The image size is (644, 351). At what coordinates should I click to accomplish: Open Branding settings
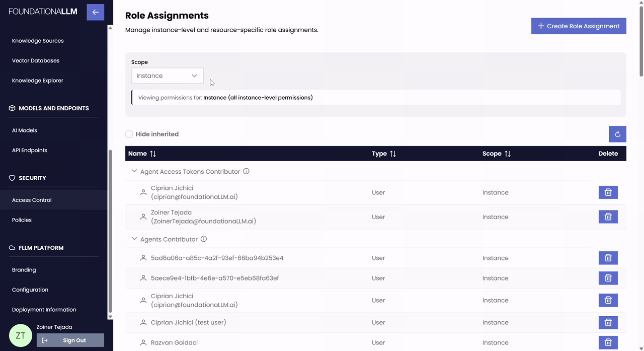[24, 270]
